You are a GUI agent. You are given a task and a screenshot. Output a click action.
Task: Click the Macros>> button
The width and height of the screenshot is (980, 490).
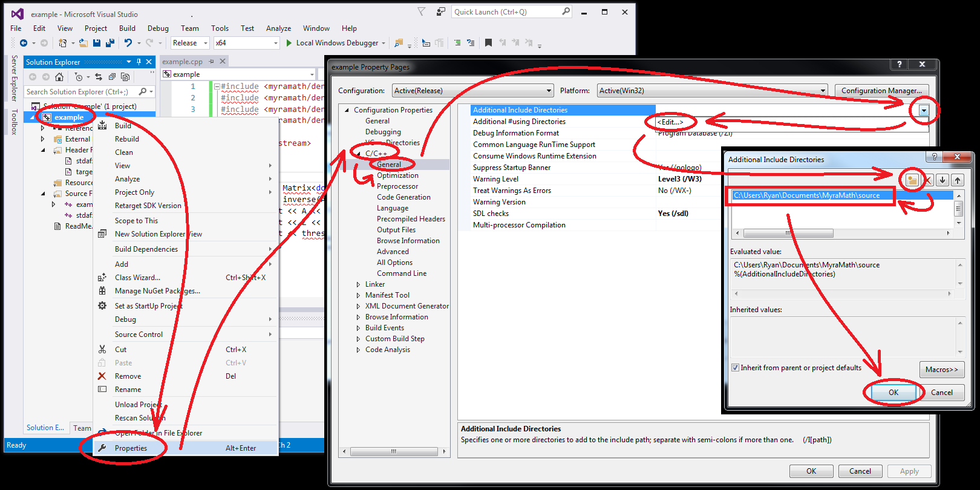click(942, 370)
